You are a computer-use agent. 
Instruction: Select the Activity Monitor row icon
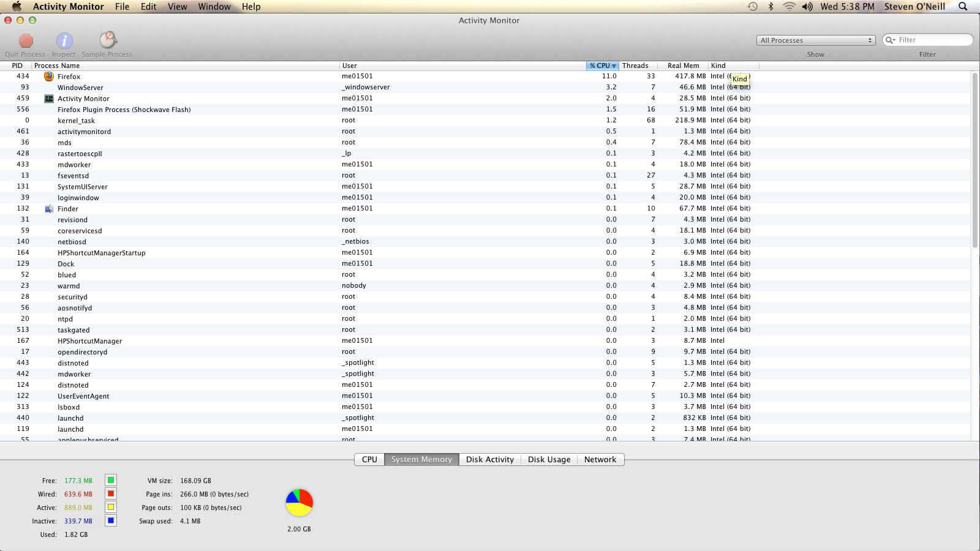pos(49,99)
